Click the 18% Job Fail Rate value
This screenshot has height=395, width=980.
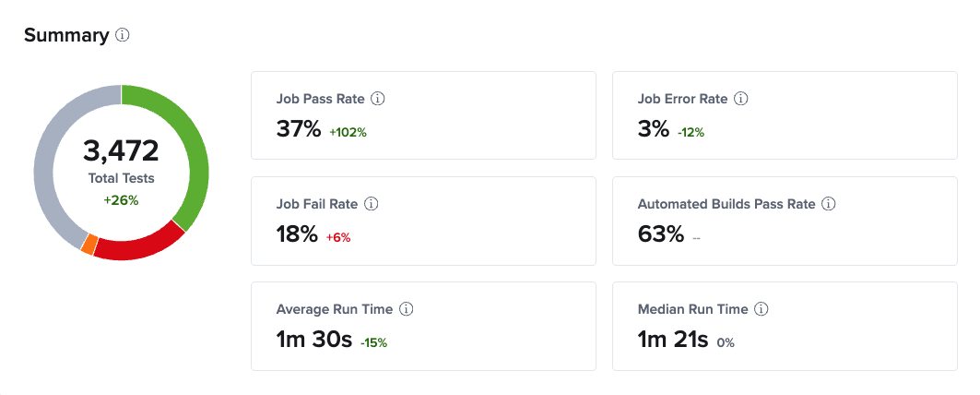tap(298, 234)
